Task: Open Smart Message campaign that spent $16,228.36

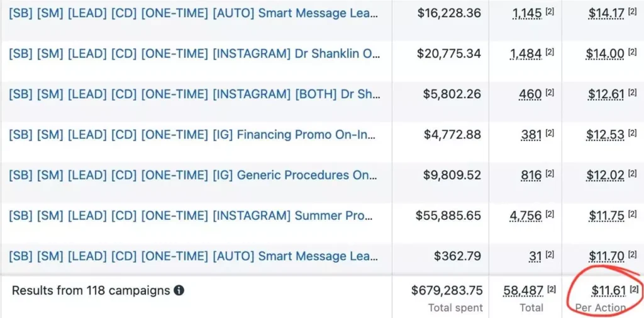Action: (194, 13)
